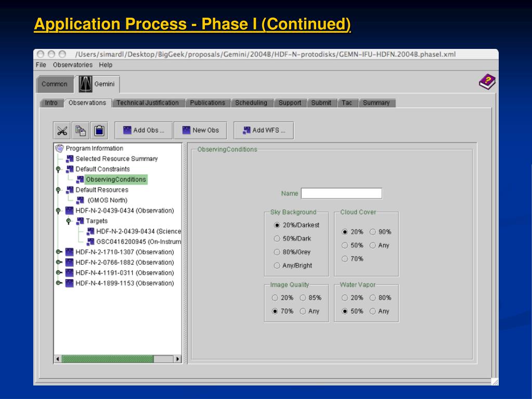Click the tree scroll right arrow
The width and height of the screenshot is (532, 399).
(177, 359)
